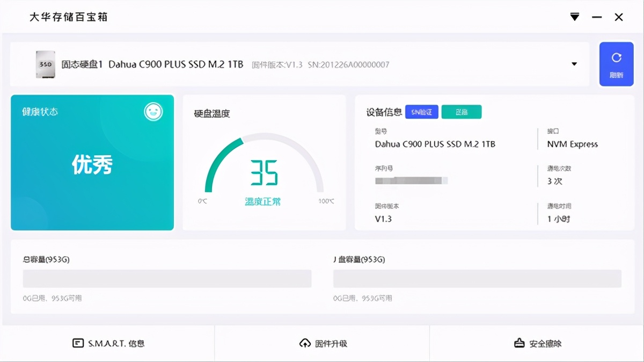Select the 固件升级 tab
The height and width of the screenshot is (362, 644).
[322, 343]
